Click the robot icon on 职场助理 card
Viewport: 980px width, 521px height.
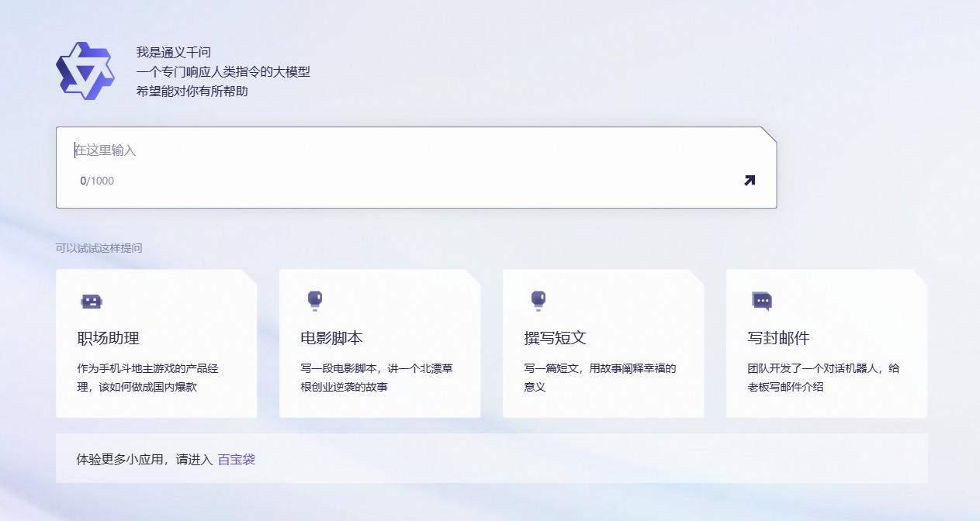pyautogui.click(x=92, y=302)
